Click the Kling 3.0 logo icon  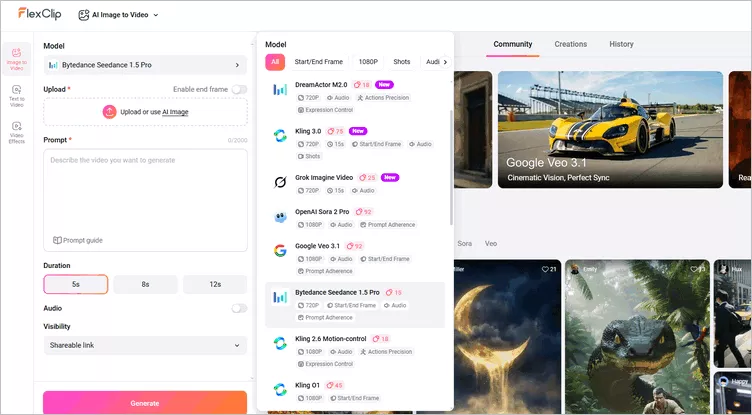[280, 136]
